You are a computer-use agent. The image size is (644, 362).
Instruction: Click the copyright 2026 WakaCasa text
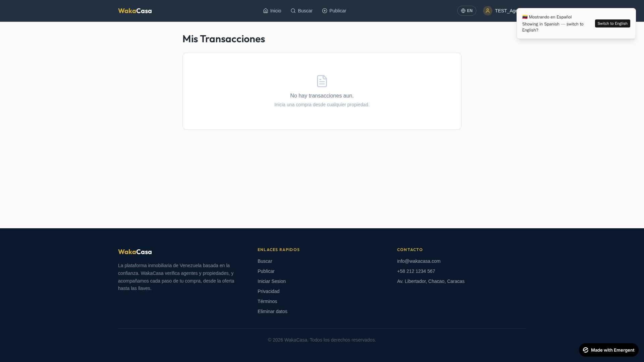[x=322, y=340]
